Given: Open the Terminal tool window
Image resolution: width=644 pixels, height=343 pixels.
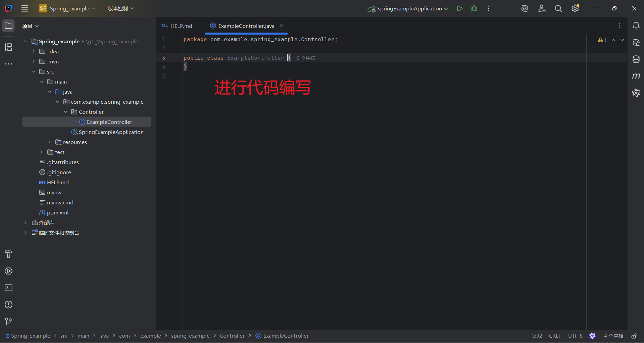Looking at the screenshot, I should pyautogui.click(x=8, y=288).
